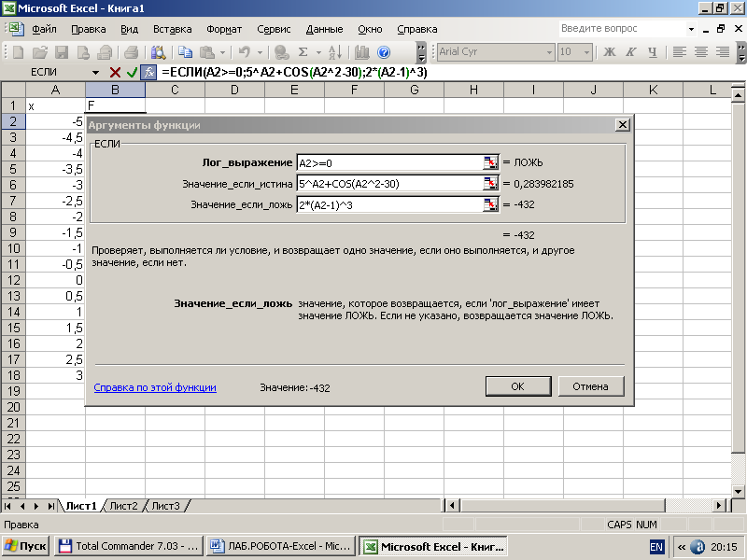Switch to Total Commander taskbar button

click(x=129, y=546)
